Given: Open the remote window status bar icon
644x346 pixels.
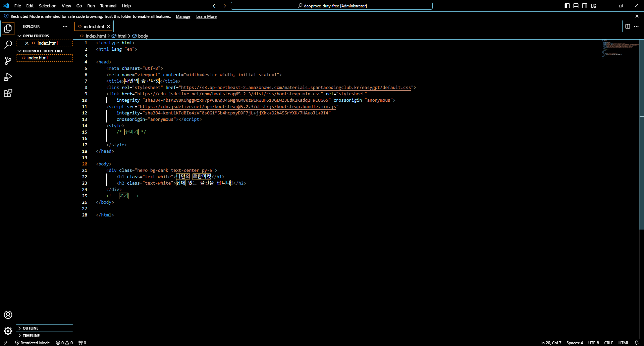Looking at the screenshot, I should 6,343.
